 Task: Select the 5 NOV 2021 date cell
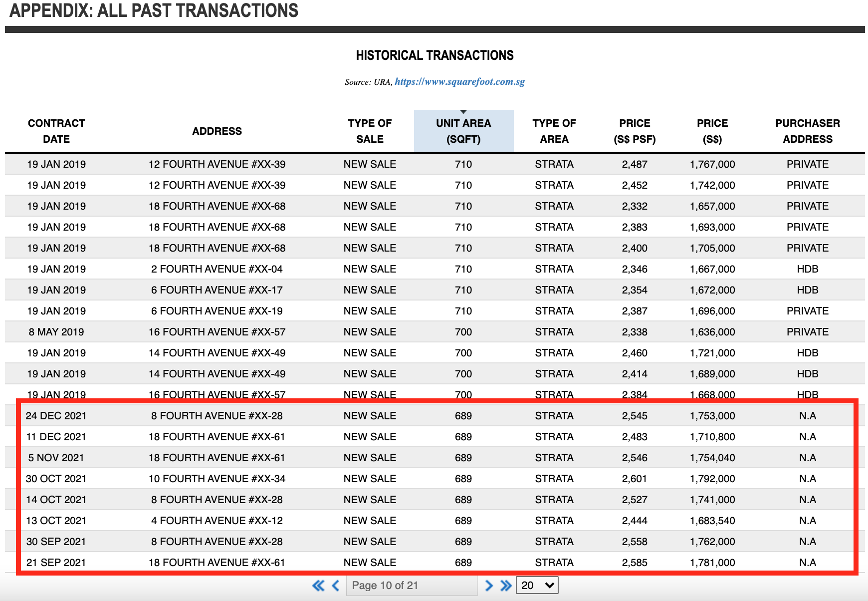click(56, 458)
